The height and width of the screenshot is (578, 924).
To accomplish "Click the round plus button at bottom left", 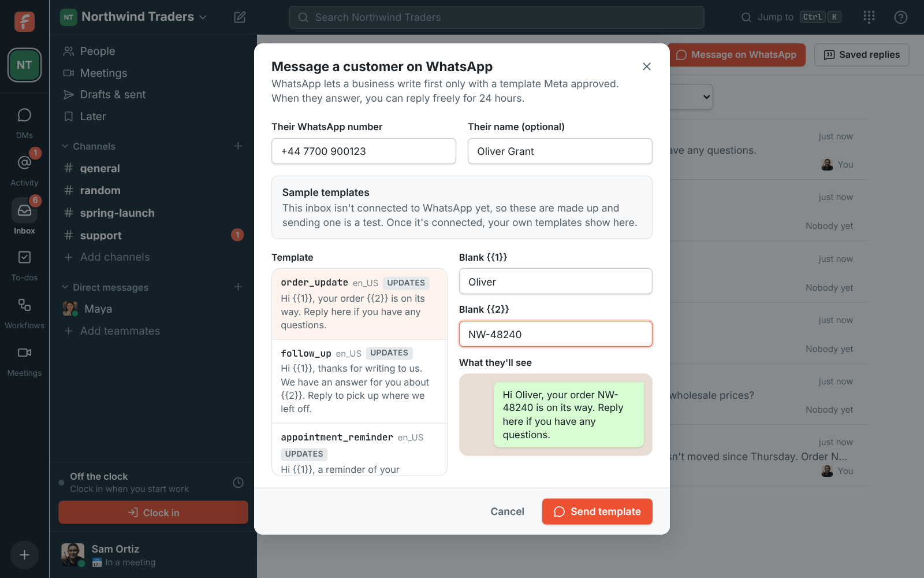I will (24, 555).
